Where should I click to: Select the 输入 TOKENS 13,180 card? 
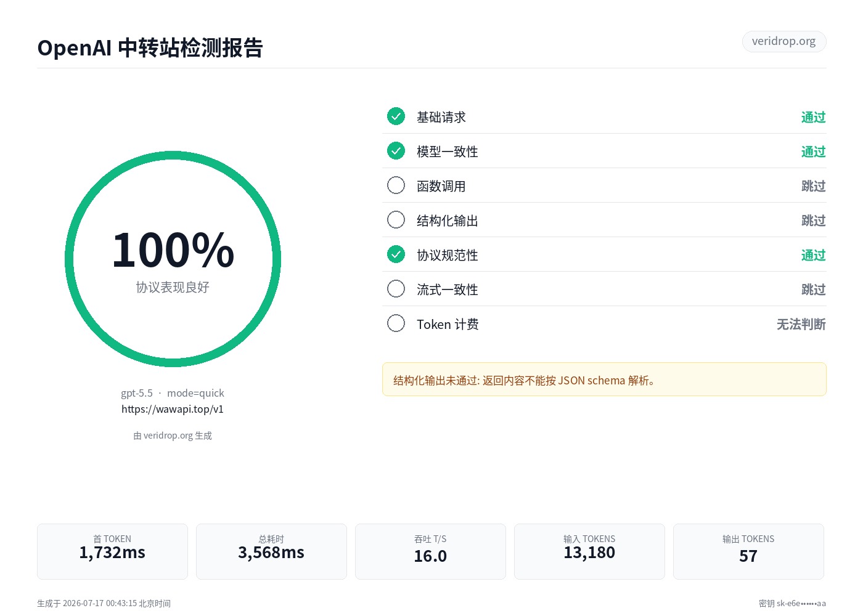(x=589, y=551)
